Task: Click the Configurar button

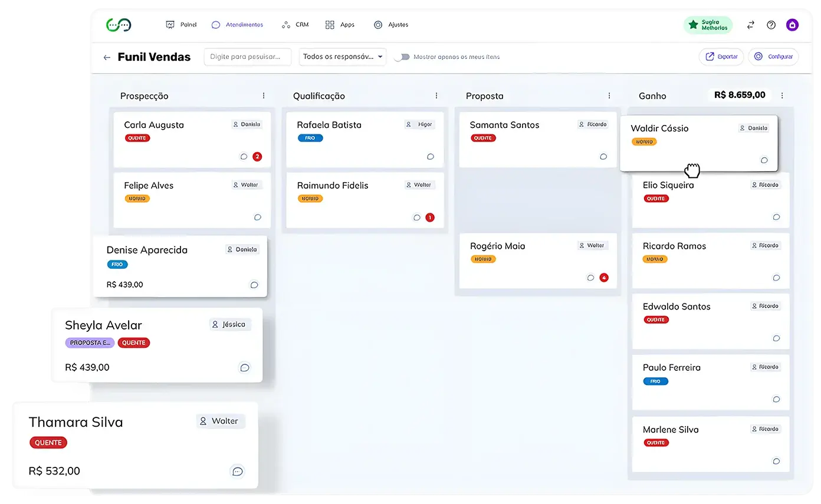Action: 774,57
